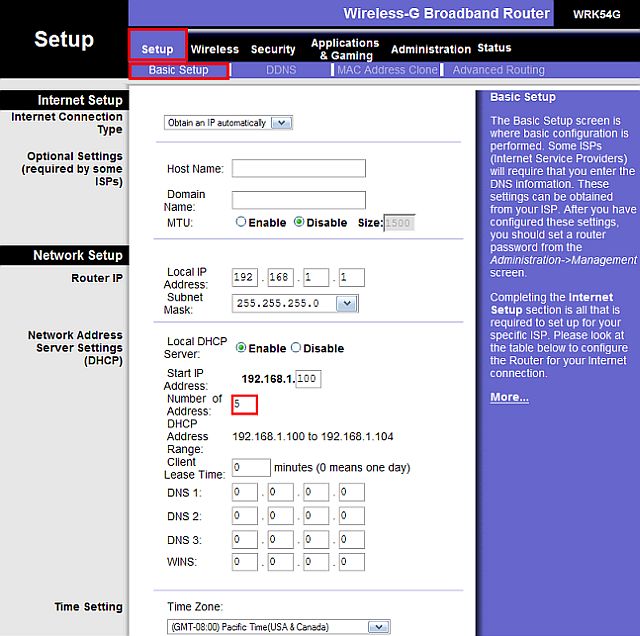Disable the Local DHCP Server
Image resolution: width=640 pixels, height=636 pixels.
pyautogui.click(x=296, y=347)
